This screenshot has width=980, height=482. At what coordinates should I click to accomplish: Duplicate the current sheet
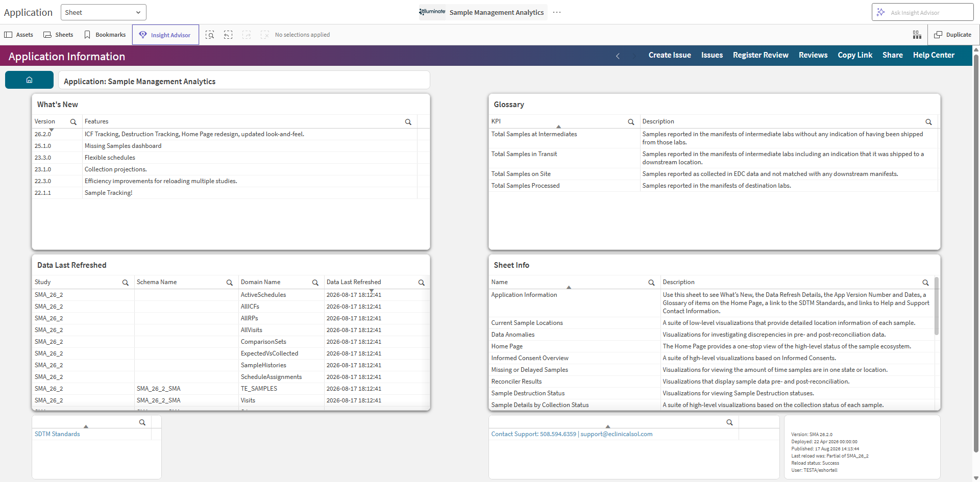952,35
